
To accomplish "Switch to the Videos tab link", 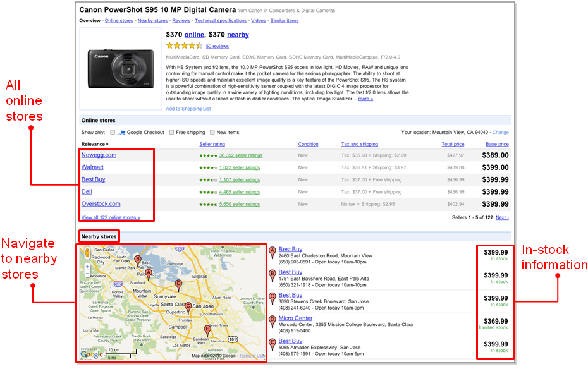I will click(x=259, y=21).
